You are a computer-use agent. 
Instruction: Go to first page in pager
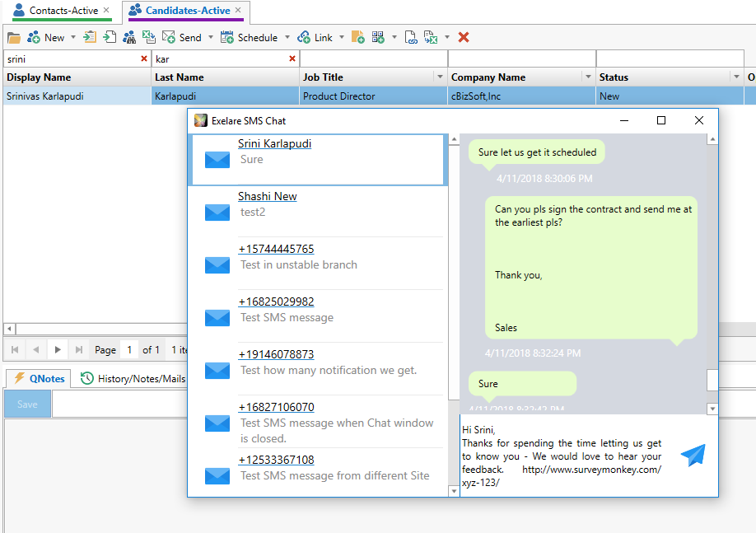pyautogui.click(x=15, y=350)
